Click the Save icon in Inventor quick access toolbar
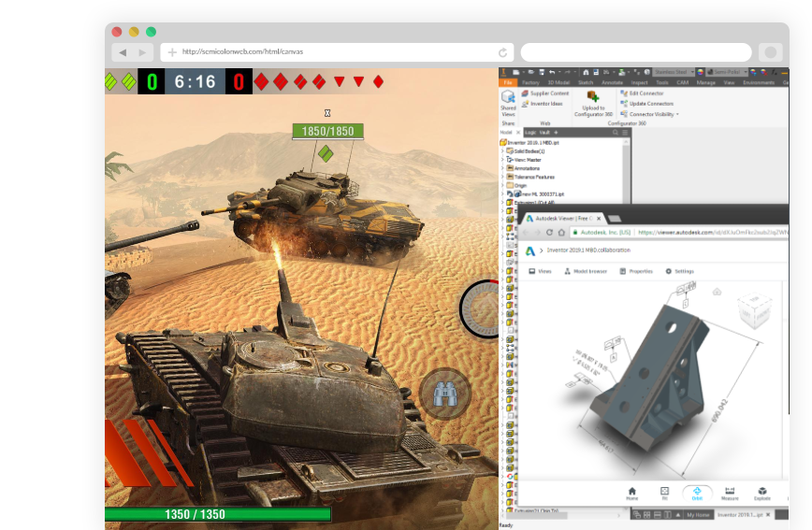 pyautogui.click(x=542, y=72)
